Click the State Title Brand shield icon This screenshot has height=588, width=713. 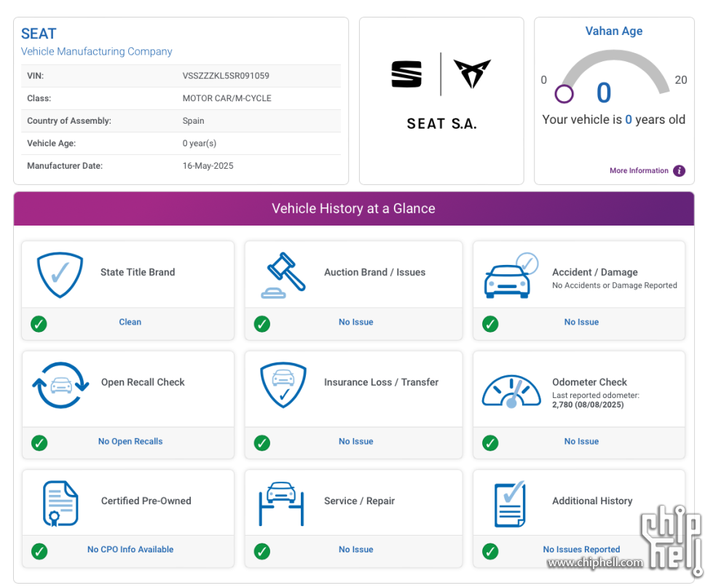click(60, 275)
